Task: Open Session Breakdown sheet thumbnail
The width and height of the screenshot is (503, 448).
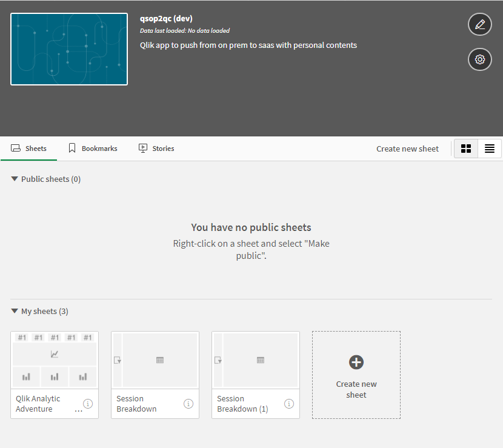Action: (x=155, y=360)
